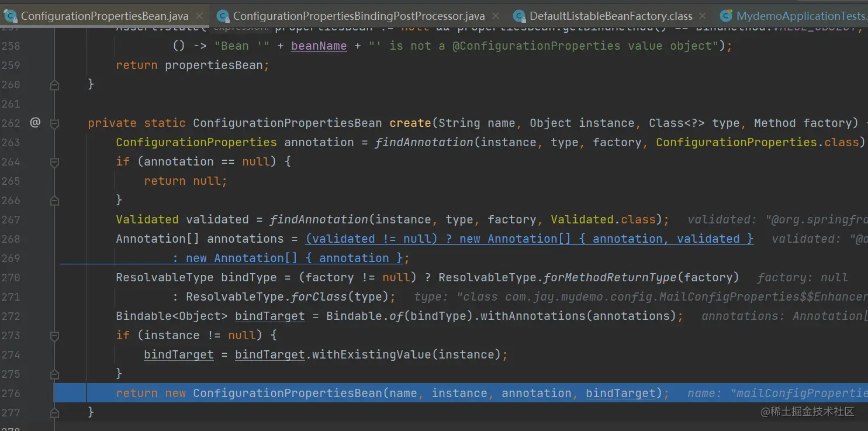The height and width of the screenshot is (431, 868).
Task: Close the ConfigurationPropertiesBean.java tab
Action: [x=200, y=16]
